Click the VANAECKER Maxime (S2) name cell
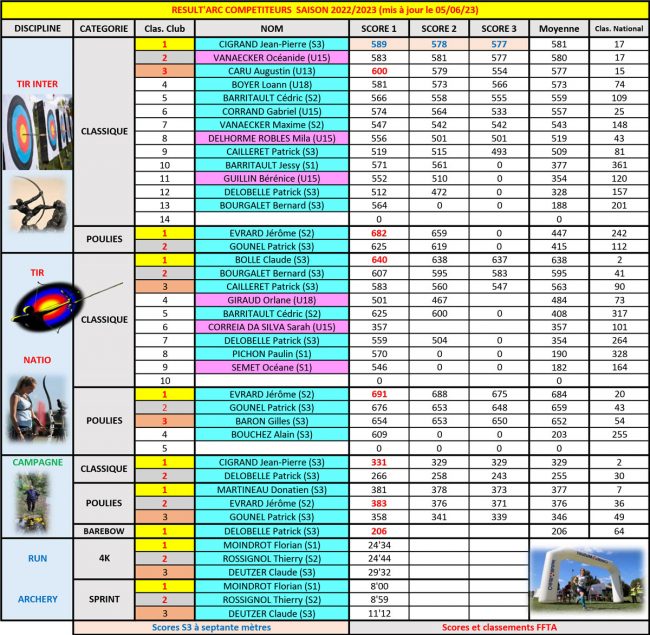The width and height of the screenshot is (650, 635). pos(272,125)
